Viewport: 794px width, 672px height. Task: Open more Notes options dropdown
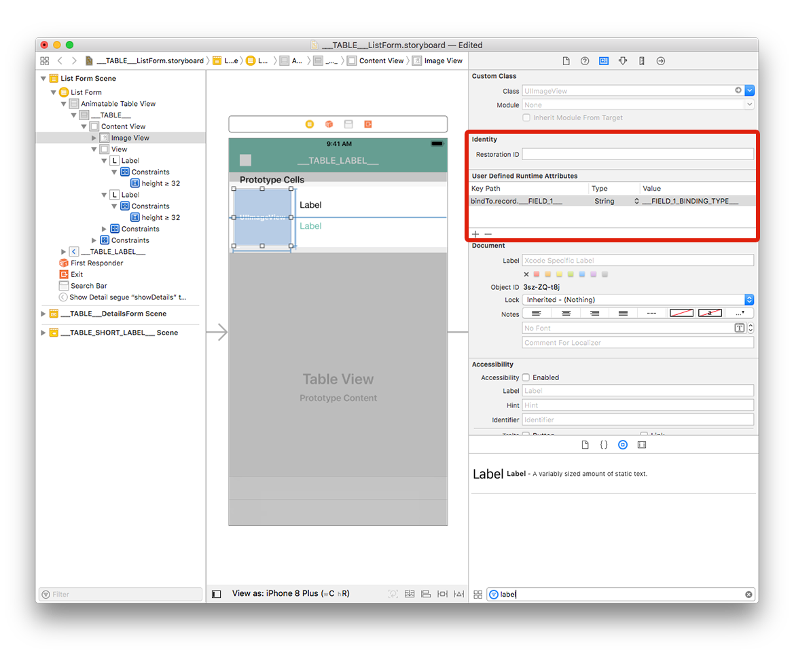[740, 314]
